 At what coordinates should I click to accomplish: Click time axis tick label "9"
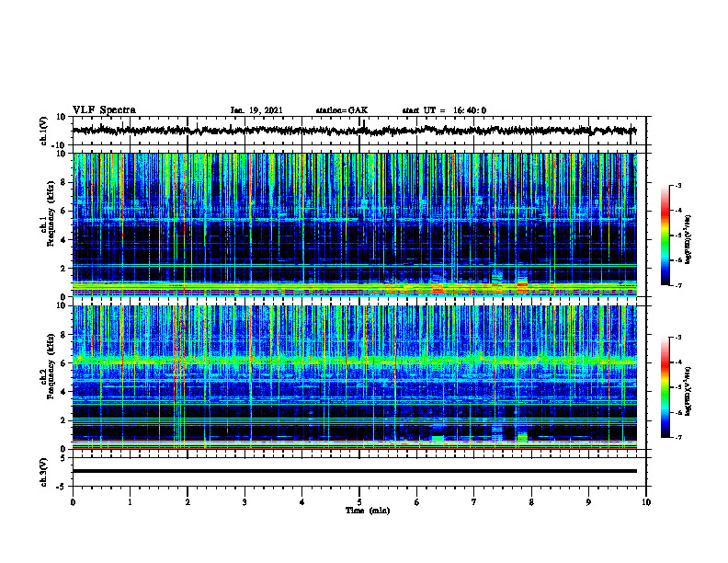pos(588,502)
